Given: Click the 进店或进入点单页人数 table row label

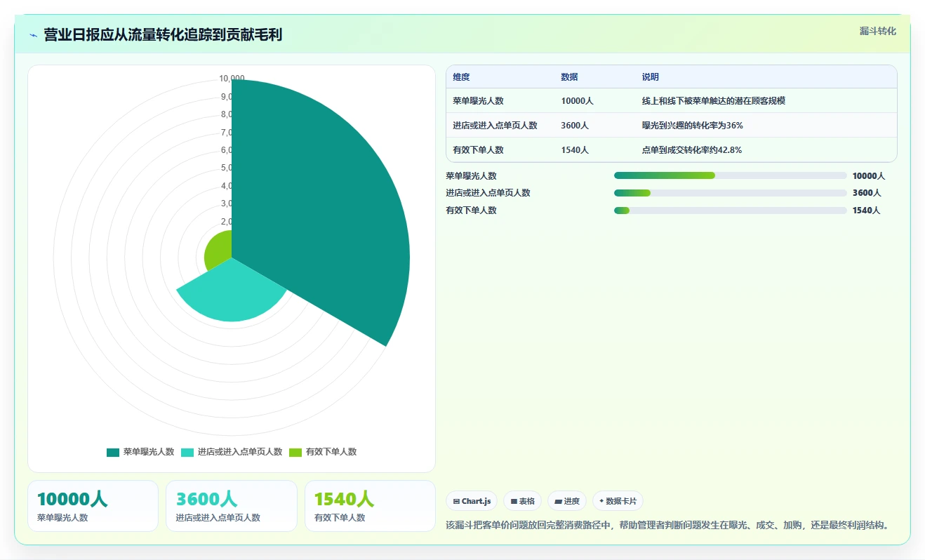Looking at the screenshot, I should (x=495, y=126).
